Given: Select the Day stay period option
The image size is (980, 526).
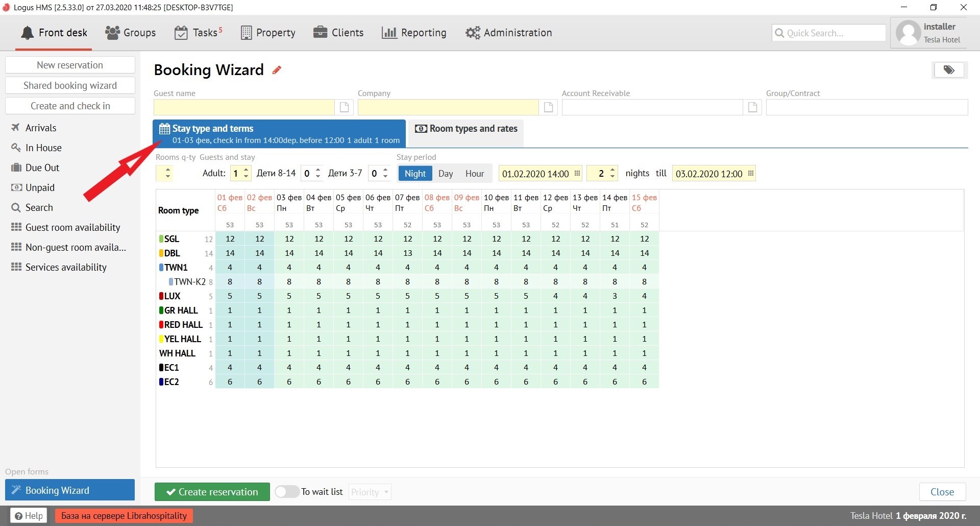Looking at the screenshot, I should pyautogui.click(x=445, y=174).
